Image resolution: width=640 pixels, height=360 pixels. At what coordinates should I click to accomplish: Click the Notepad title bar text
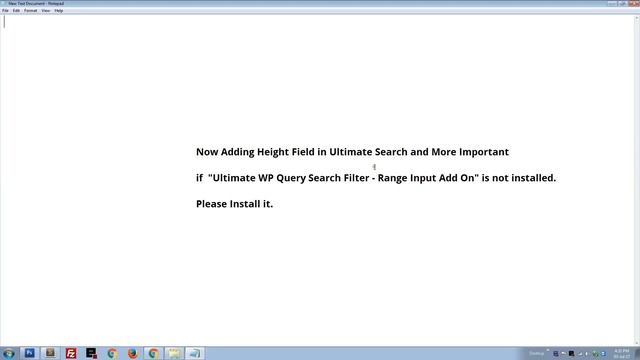(36, 4)
